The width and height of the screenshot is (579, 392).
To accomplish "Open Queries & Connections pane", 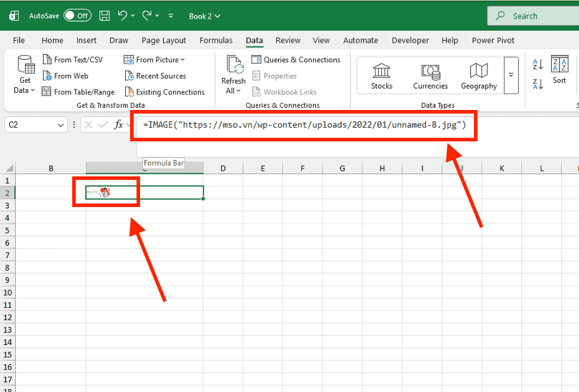I will pos(296,59).
